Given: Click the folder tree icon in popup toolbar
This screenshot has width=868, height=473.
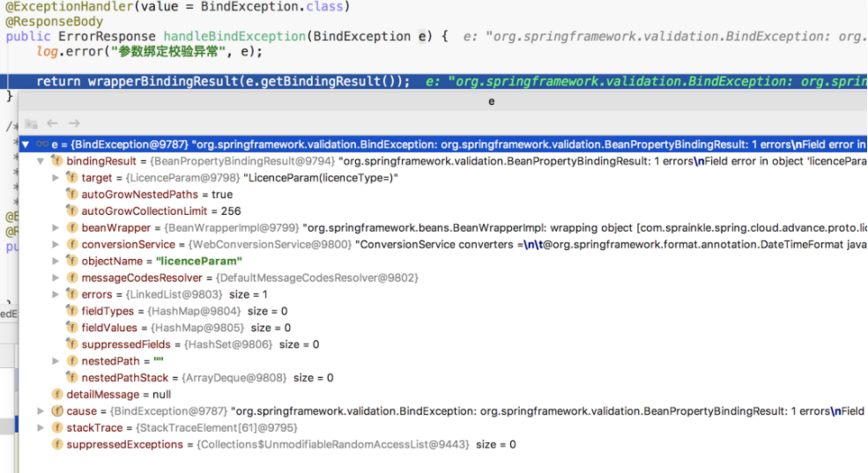Looking at the screenshot, I should pyautogui.click(x=32, y=123).
